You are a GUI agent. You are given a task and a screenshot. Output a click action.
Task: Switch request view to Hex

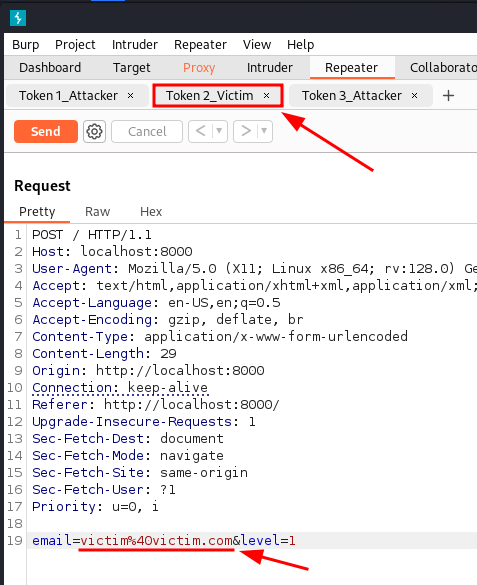[151, 212]
